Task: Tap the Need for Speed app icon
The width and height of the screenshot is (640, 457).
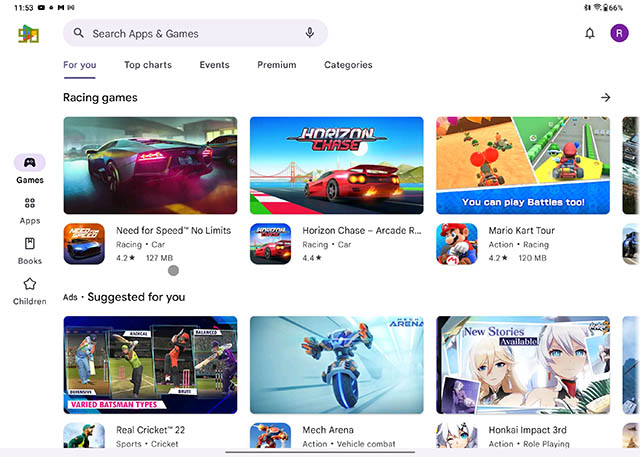Action: [84, 244]
